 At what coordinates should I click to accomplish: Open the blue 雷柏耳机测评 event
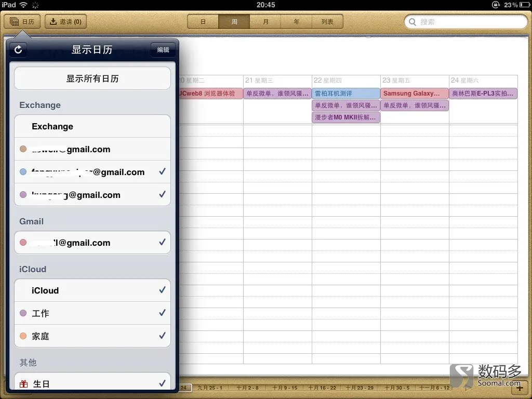point(345,94)
